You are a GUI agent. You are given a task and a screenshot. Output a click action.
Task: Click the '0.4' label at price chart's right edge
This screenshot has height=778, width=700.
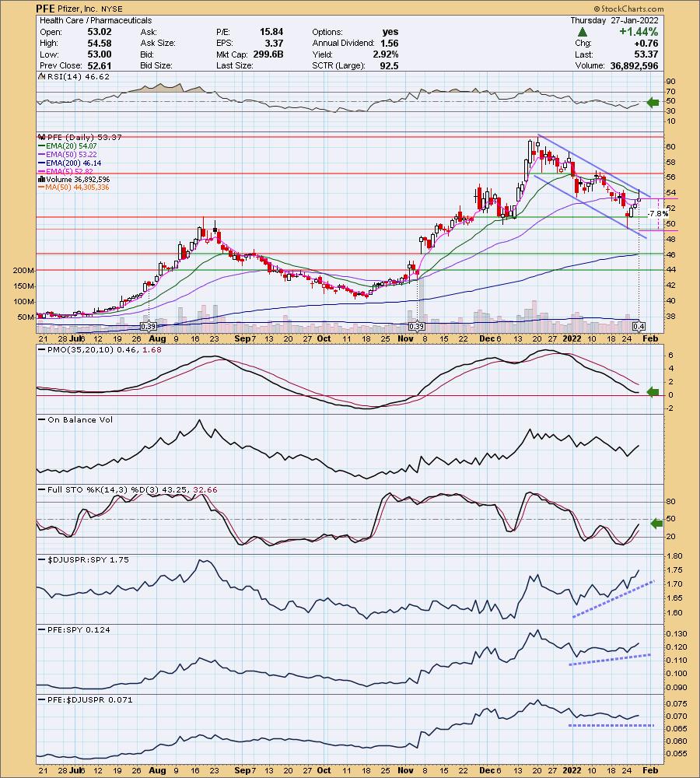tap(639, 327)
